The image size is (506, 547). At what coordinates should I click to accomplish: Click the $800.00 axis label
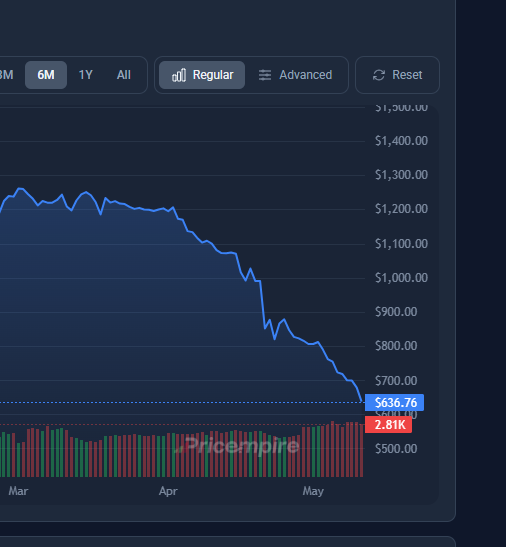pos(396,346)
